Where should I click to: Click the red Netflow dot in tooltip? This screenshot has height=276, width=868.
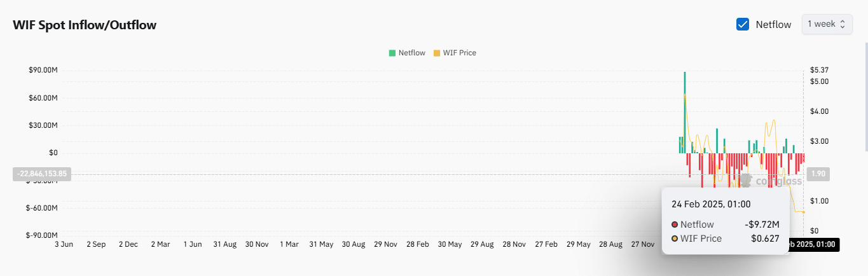(675, 224)
